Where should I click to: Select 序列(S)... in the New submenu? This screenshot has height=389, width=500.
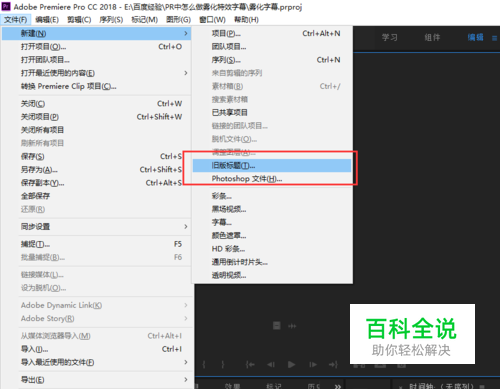tap(272, 60)
